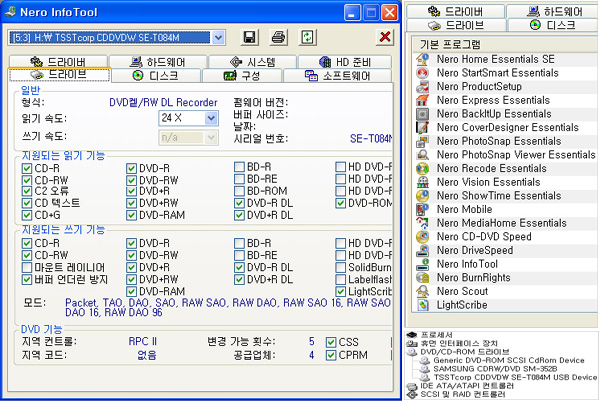The width and height of the screenshot is (600, 403).
Task: Toggle the CSS checkbox
Action: pos(331,342)
